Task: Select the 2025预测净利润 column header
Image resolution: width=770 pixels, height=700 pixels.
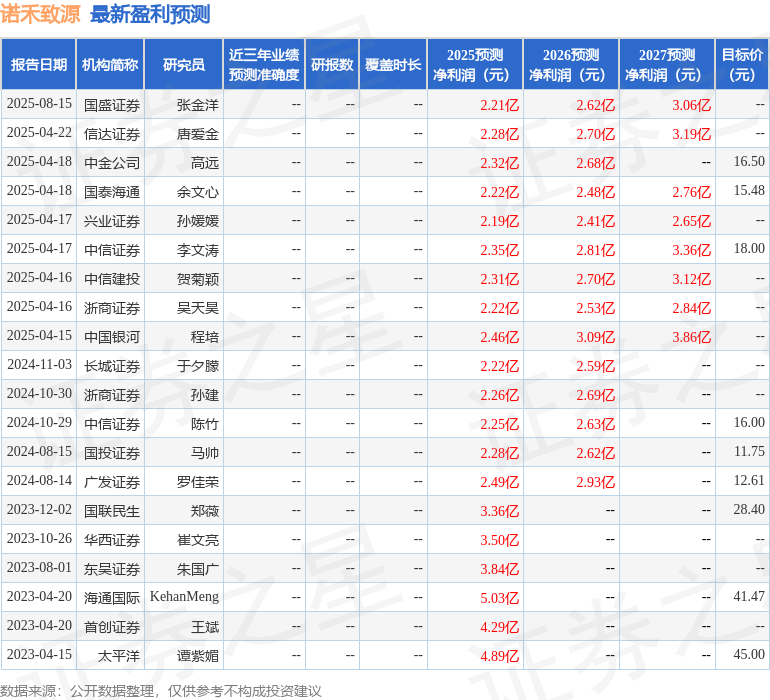Action: pos(475,64)
